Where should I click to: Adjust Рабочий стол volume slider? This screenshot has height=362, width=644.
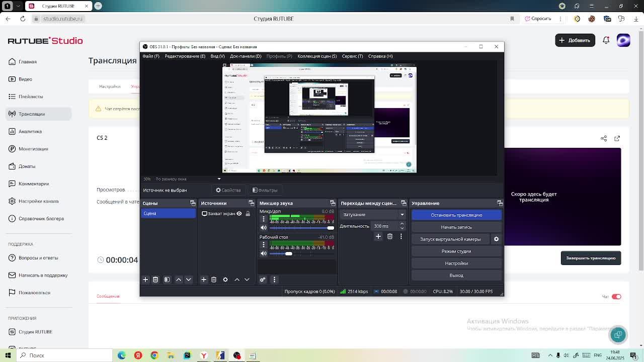(302, 253)
